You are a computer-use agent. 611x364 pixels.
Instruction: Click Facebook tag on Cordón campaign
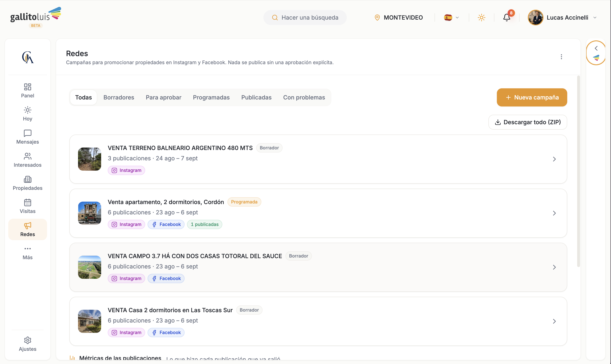[166, 224]
